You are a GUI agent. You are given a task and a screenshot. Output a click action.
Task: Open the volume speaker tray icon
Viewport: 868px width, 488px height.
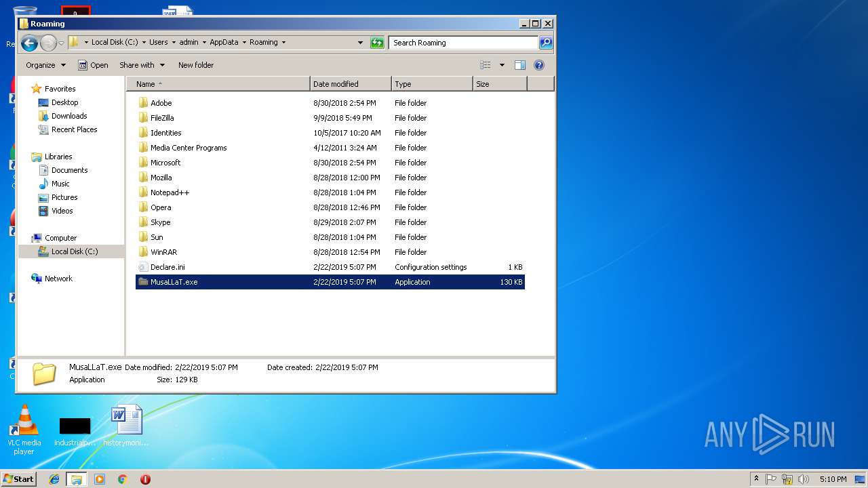tap(803, 479)
